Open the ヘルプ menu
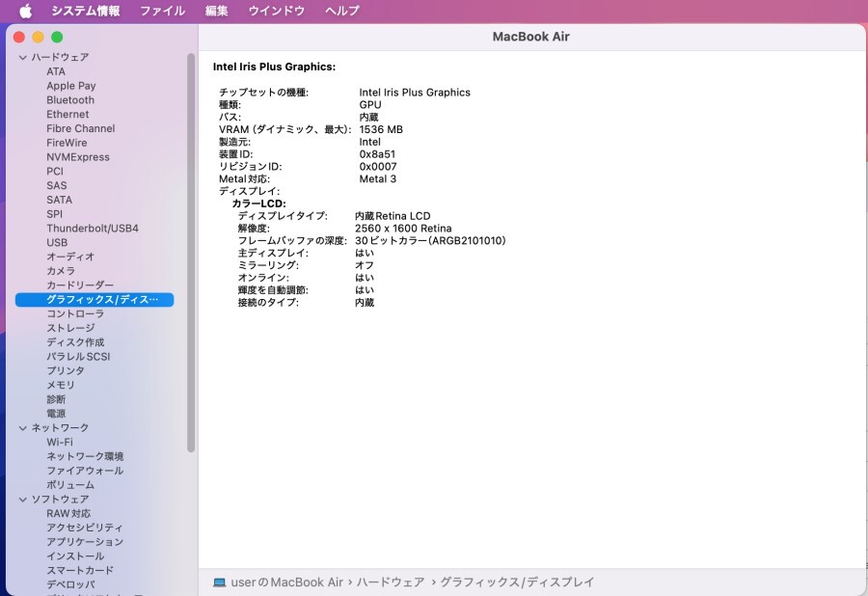868x596 pixels. (x=342, y=11)
